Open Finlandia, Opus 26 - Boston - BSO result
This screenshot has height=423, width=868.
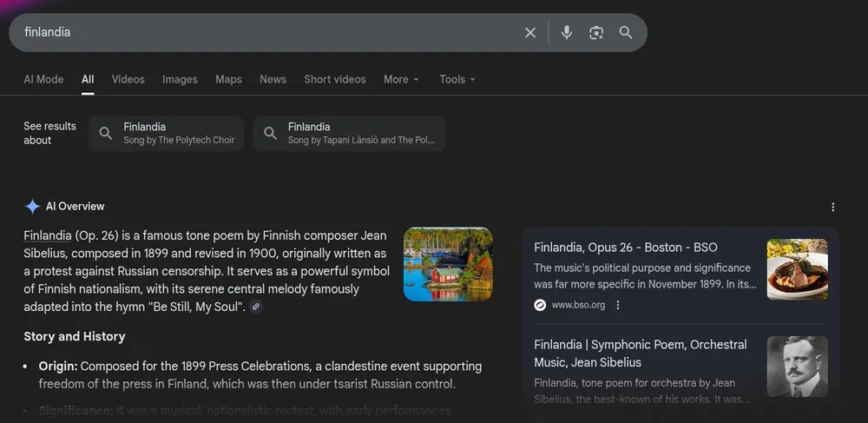(x=626, y=248)
